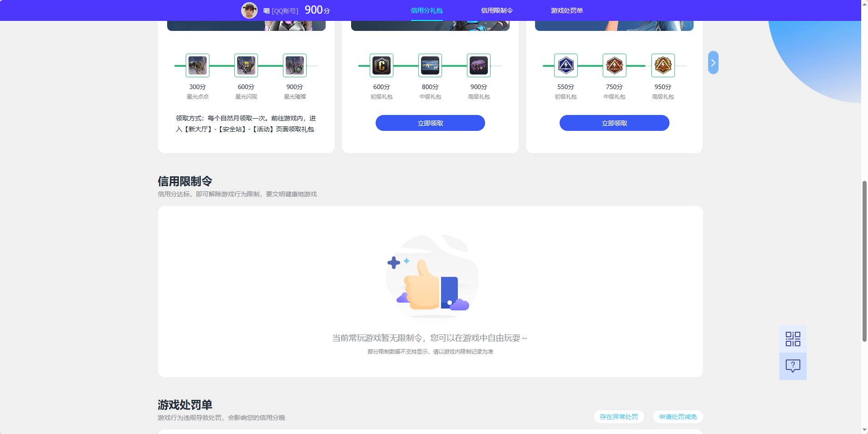Screen dimensions: 868x434
Task: Show next gift cards with right arrow
Action: pyautogui.click(x=713, y=63)
